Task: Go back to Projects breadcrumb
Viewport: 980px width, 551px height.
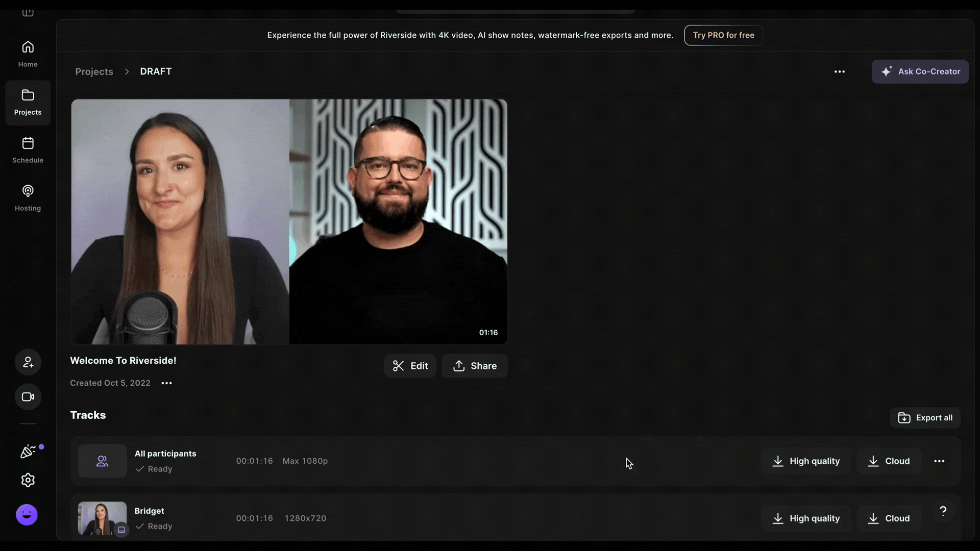Action: pos(94,72)
